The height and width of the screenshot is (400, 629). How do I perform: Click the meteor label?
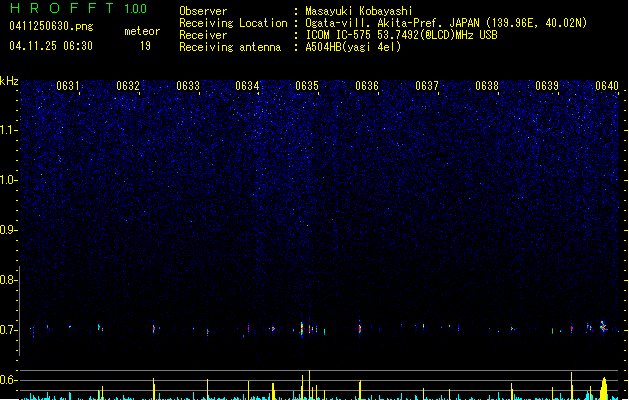142,31
